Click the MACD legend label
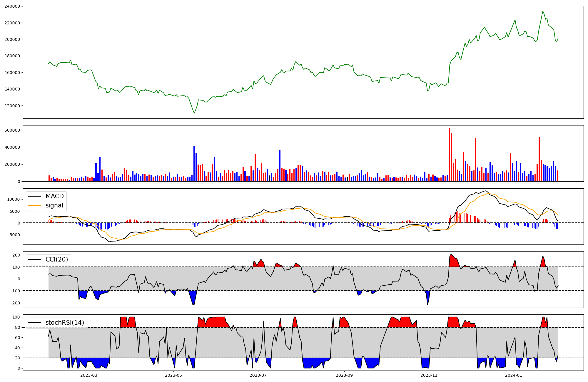 click(54, 196)
